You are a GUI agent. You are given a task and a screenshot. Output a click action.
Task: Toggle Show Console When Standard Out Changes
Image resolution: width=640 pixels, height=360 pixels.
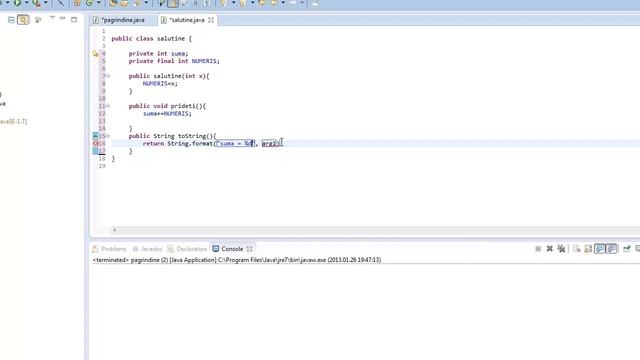(x=600, y=249)
